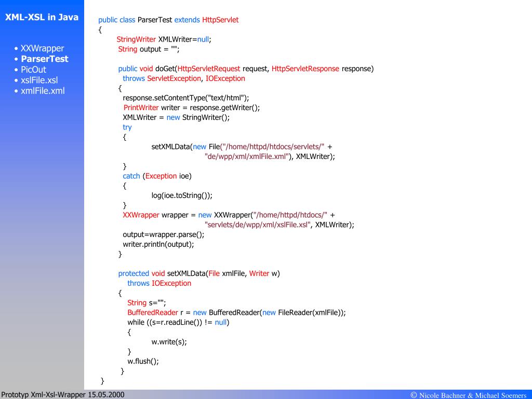Click the 'throws ServletException, IOException' line
This screenshot has height=399, width=532.
(183, 78)
